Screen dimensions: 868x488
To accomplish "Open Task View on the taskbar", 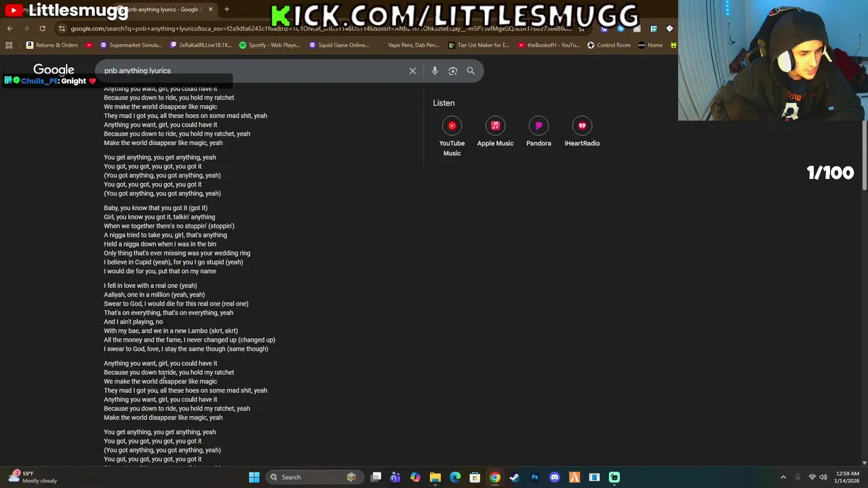I will [x=376, y=477].
